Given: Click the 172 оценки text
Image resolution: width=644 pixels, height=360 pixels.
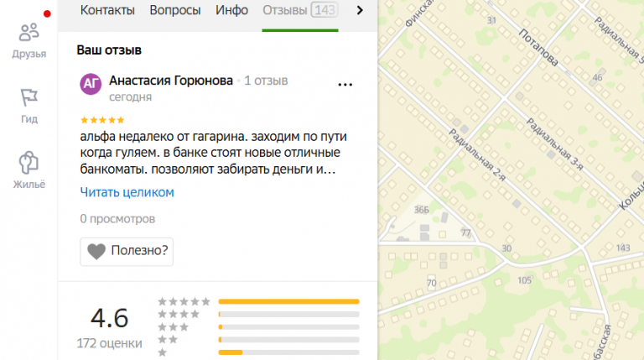Looking at the screenshot, I should (x=109, y=343).
